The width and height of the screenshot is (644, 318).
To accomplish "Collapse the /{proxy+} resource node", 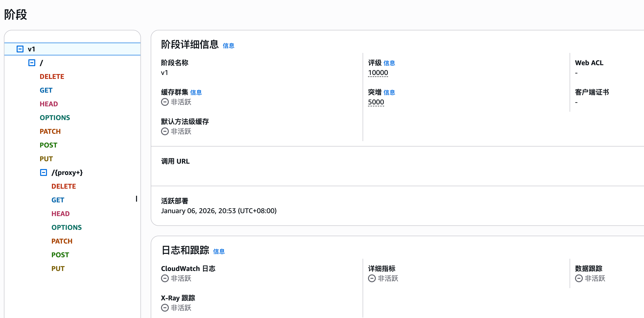I will 44,172.
